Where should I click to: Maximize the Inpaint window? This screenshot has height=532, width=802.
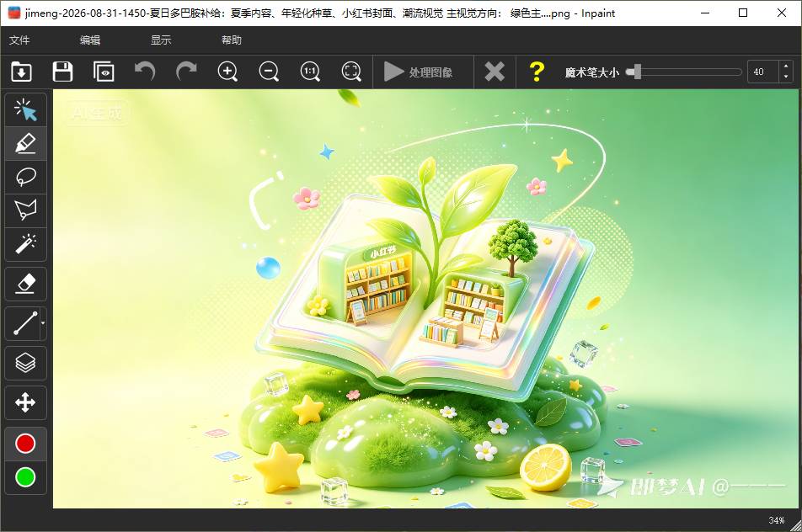(x=743, y=13)
